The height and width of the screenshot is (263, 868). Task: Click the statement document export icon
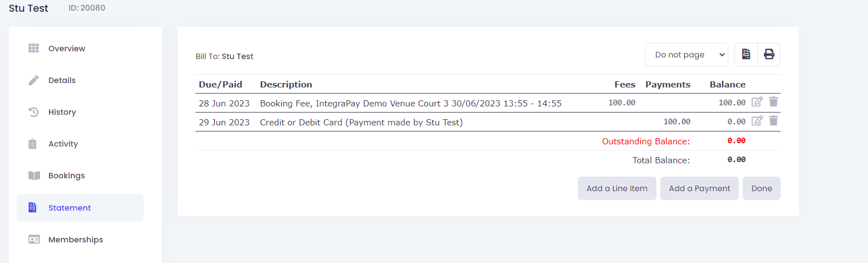point(746,55)
